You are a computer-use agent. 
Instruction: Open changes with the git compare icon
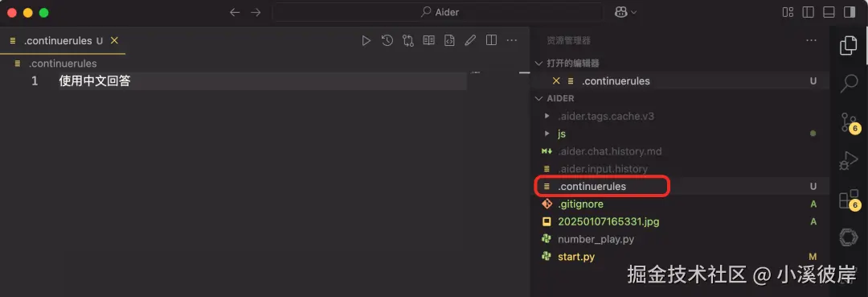tap(408, 40)
